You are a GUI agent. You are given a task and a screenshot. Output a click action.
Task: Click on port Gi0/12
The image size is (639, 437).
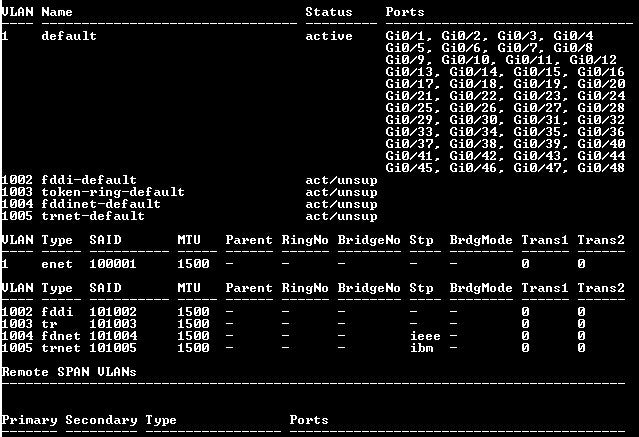click(593, 60)
